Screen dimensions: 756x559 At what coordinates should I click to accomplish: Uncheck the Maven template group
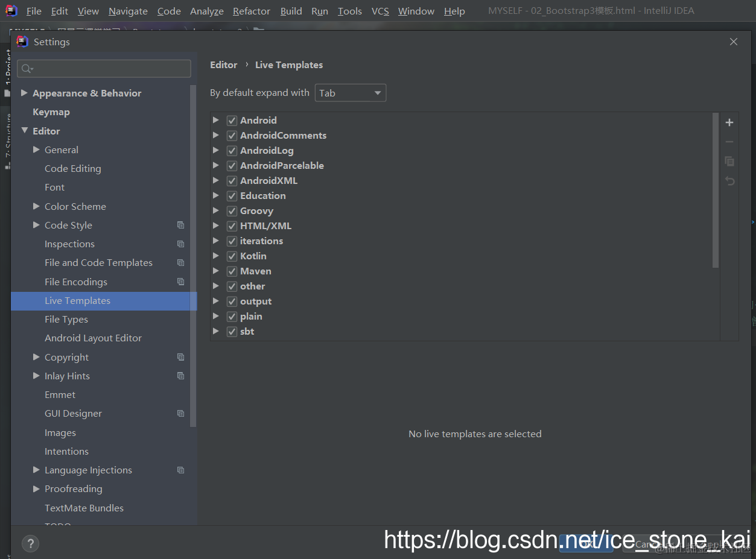[232, 271]
